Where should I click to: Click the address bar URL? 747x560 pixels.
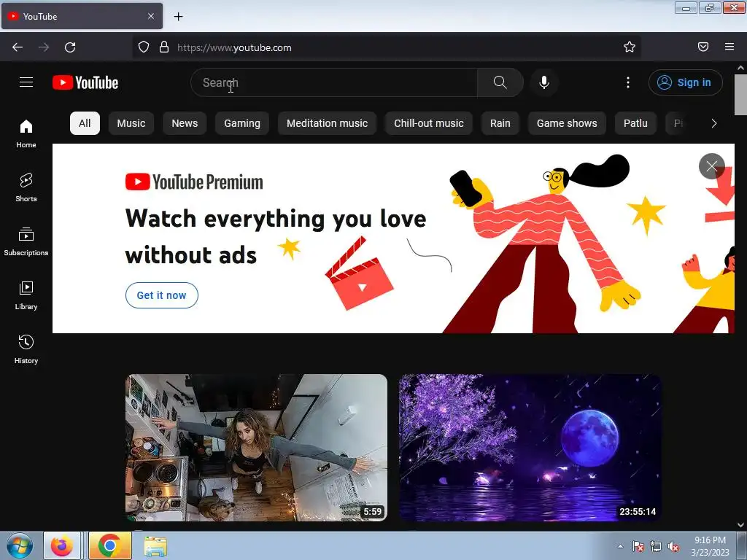tap(234, 47)
